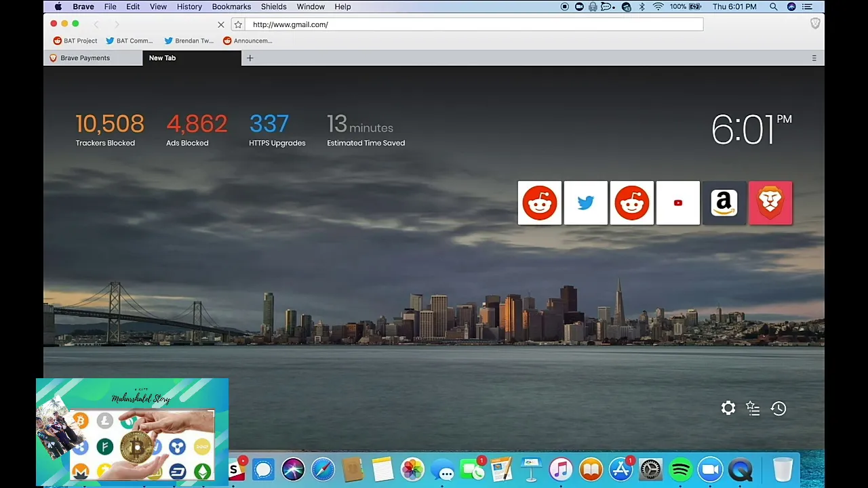
Task: Open Zoom from the dock
Action: pos(710,469)
